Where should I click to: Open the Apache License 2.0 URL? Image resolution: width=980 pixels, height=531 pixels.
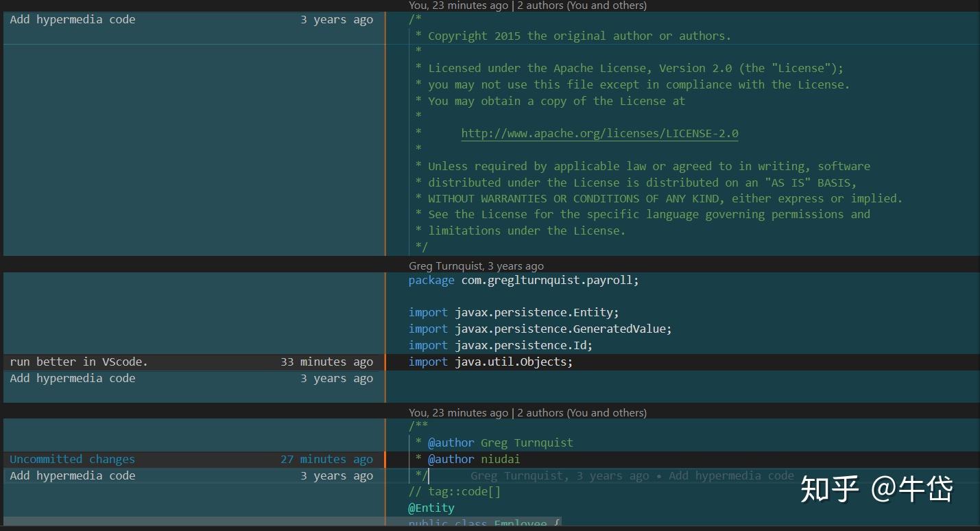[599, 132]
